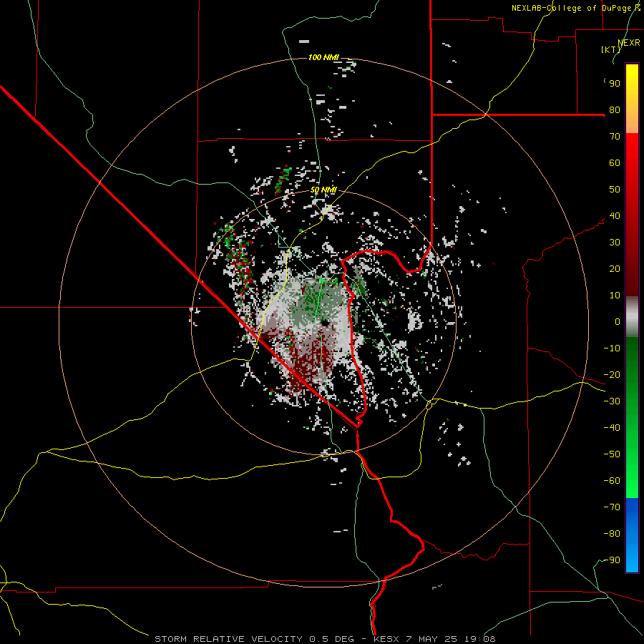Click the NEXR label above the scale
Image resolution: width=644 pixels, height=644 pixels.
[x=629, y=42]
